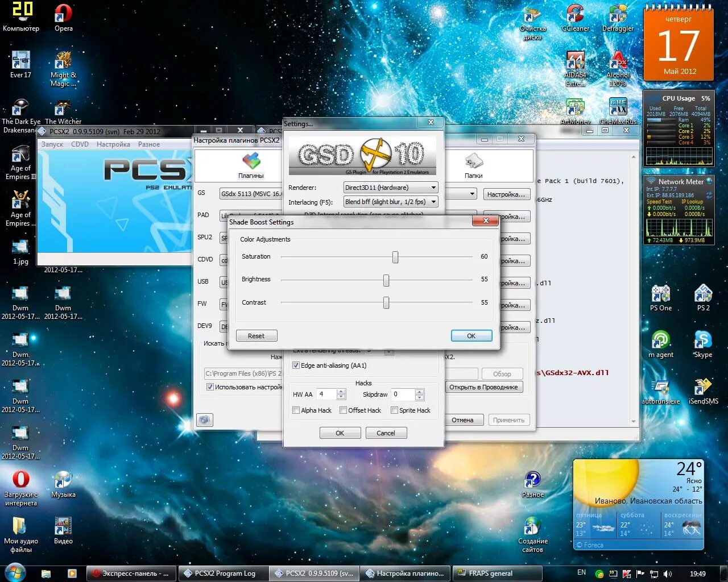Click the EN language indicator in tray

coord(581,572)
